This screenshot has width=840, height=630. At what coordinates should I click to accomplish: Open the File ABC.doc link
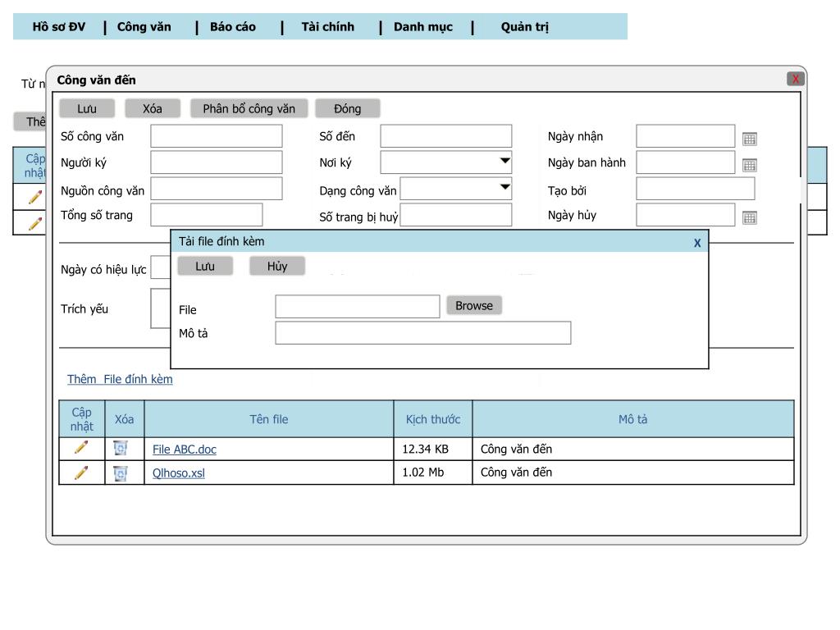pos(185,450)
